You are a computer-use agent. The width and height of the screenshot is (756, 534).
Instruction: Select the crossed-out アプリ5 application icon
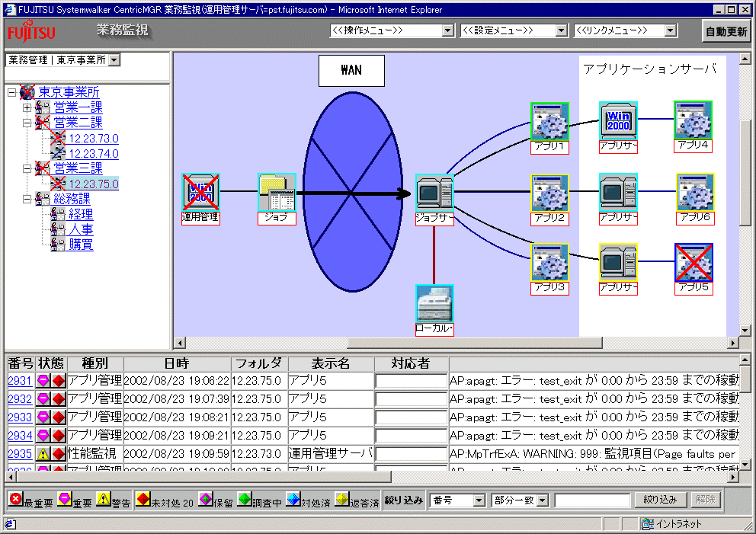pyautogui.click(x=694, y=263)
